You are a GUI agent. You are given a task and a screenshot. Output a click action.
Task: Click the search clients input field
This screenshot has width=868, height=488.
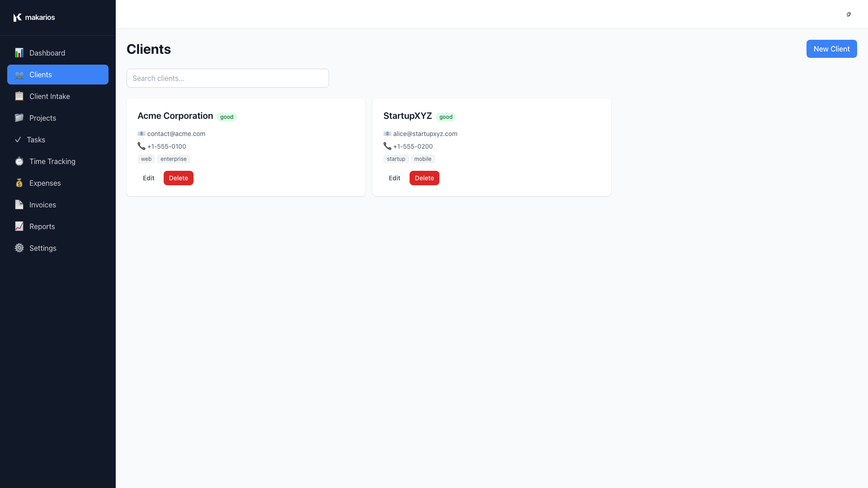coord(227,78)
